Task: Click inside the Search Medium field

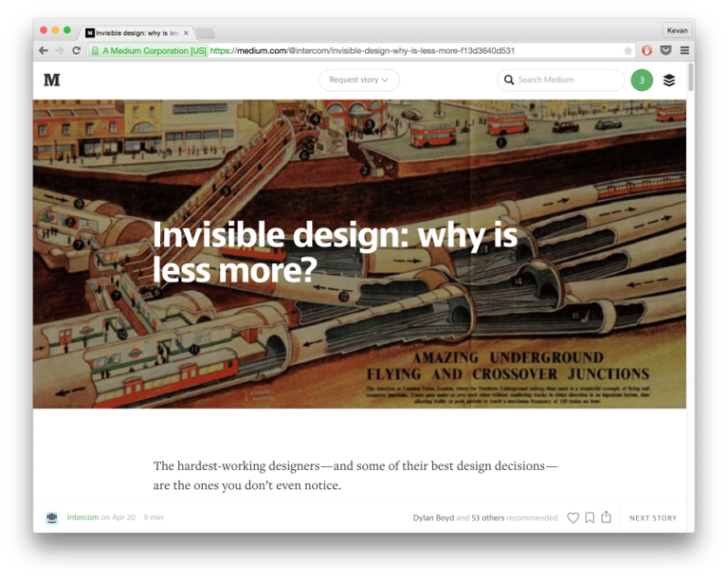Action: (567, 80)
